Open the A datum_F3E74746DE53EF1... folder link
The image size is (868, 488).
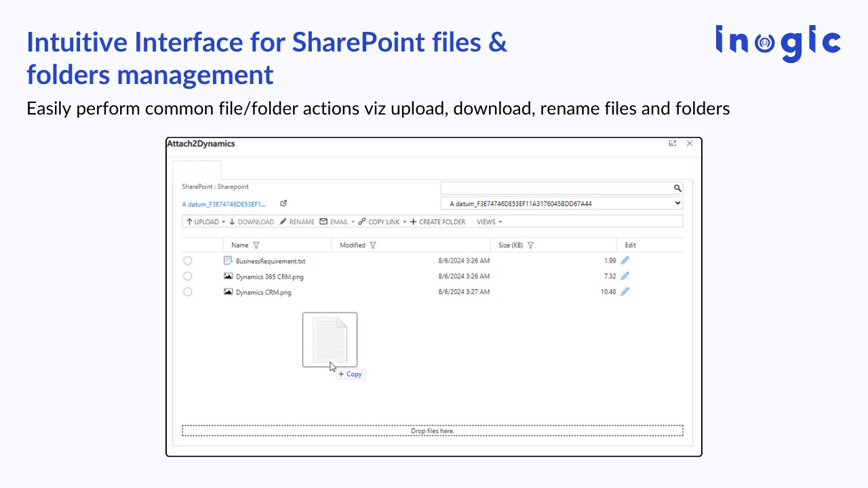(224, 204)
